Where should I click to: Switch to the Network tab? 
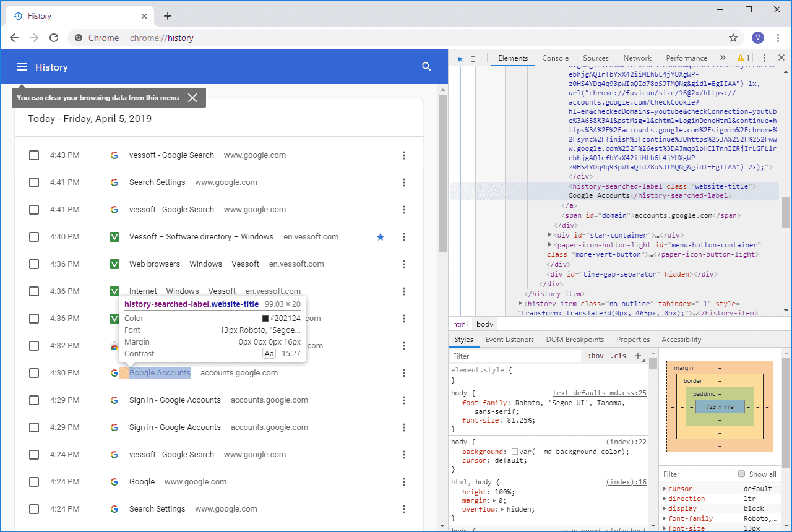point(637,58)
